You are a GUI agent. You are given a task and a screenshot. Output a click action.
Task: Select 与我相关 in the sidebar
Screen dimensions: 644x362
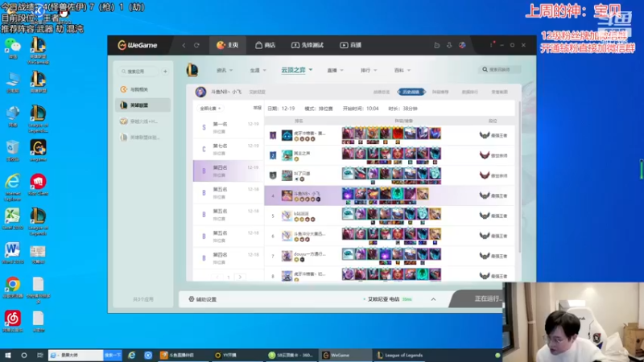143,89
